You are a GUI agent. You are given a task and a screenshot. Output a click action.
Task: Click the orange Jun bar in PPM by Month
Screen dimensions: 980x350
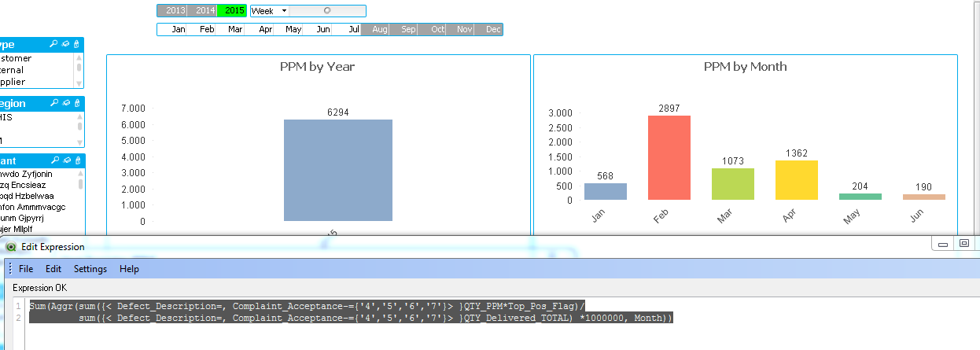click(x=924, y=197)
